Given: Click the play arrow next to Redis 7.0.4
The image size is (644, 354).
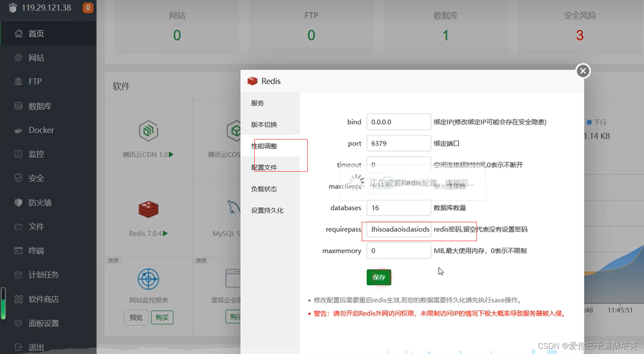Looking at the screenshot, I should 165,233.
